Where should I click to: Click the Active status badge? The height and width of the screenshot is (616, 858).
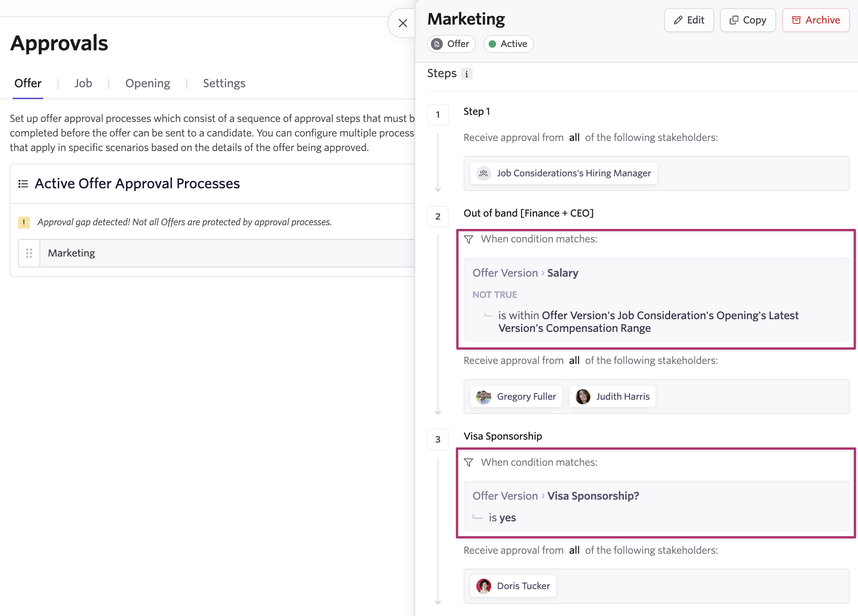point(508,44)
